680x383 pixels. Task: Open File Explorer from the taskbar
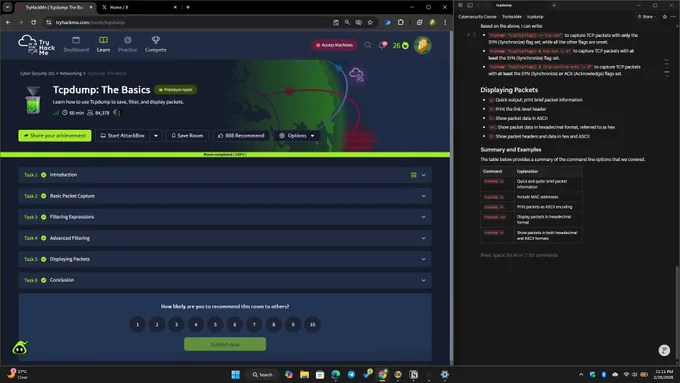click(304, 374)
